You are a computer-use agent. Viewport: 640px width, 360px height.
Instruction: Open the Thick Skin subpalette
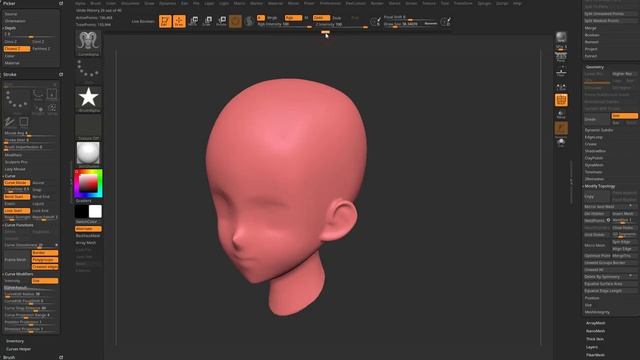[x=595, y=339]
